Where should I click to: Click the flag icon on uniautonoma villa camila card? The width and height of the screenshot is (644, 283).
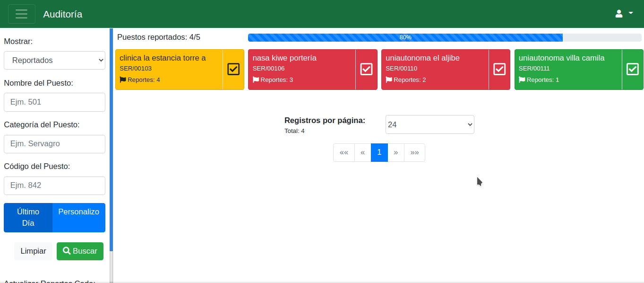(522, 80)
